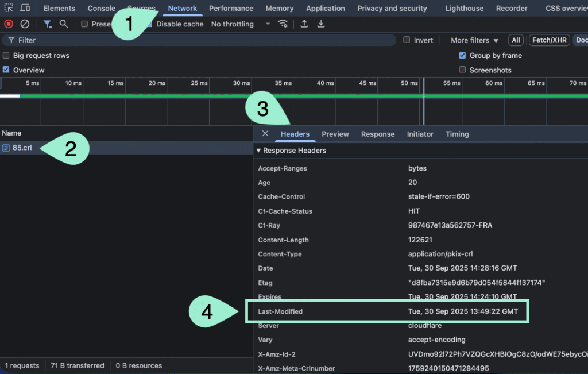Screen dimensions: 588x374
Task: Enable the Screenshots checkbox
Action: [x=462, y=70]
